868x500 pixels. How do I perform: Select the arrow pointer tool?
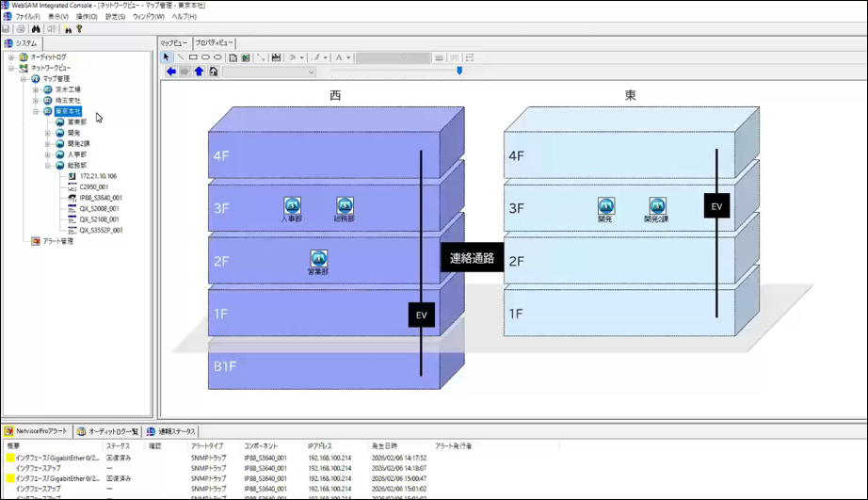[167, 57]
